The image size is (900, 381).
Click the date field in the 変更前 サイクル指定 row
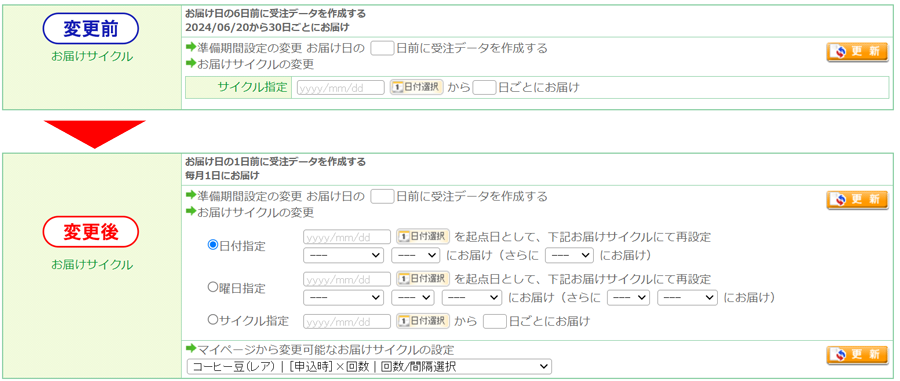(x=341, y=88)
